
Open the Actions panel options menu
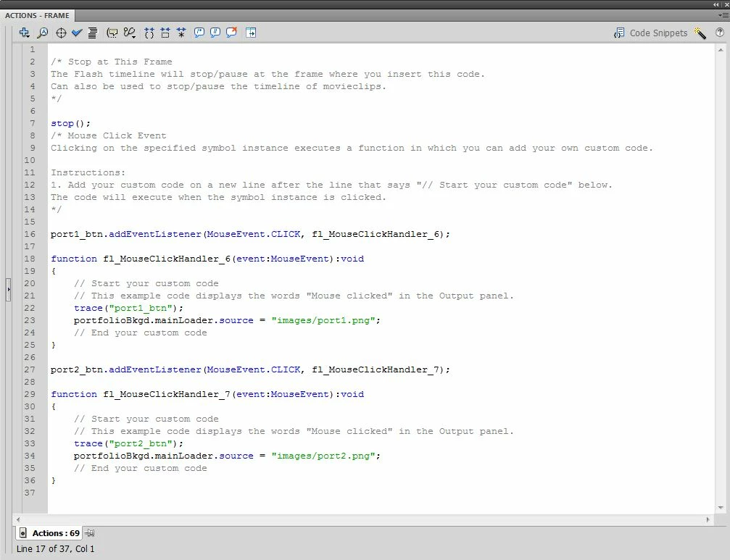723,15
